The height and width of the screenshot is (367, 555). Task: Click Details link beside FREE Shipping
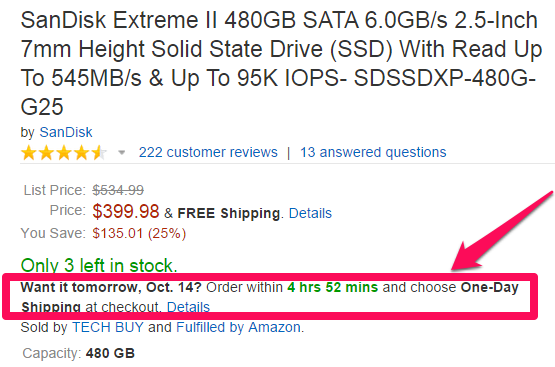point(310,213)
